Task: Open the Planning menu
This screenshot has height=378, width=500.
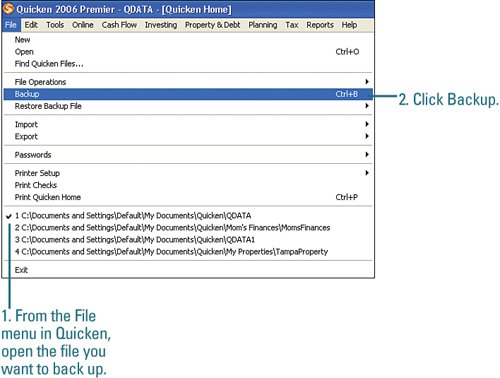Action: pyautogui.click(x=263, y=25)
